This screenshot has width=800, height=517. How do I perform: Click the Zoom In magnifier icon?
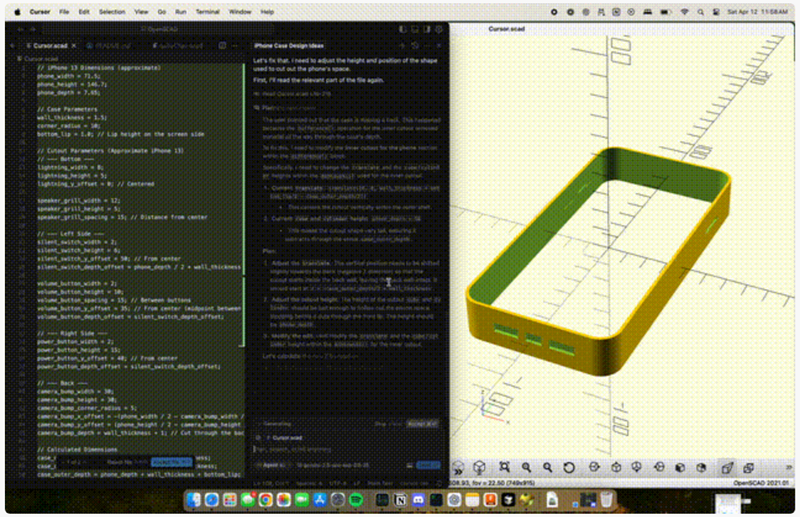point(524,467)
